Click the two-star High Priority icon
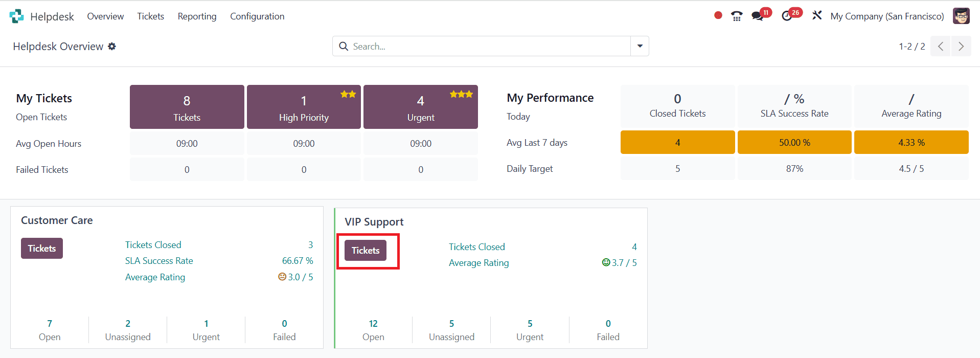This screenshot has height=358, width=980. (348, 94)
